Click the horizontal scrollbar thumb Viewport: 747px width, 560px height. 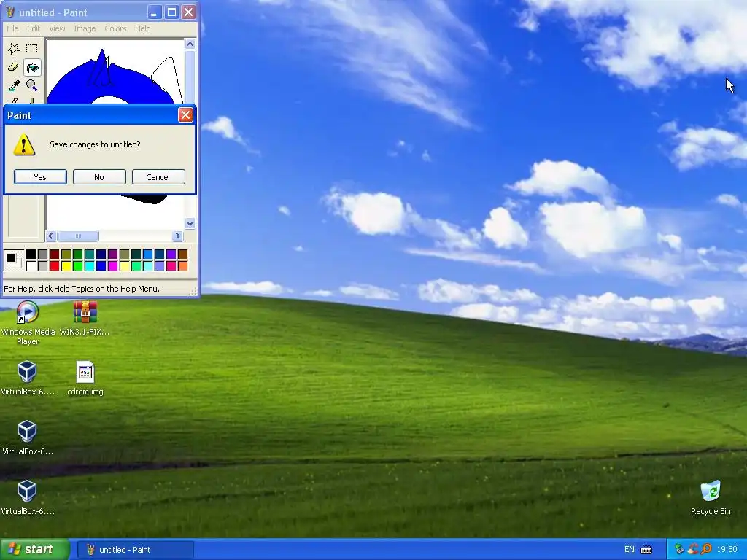click(78, 236)
